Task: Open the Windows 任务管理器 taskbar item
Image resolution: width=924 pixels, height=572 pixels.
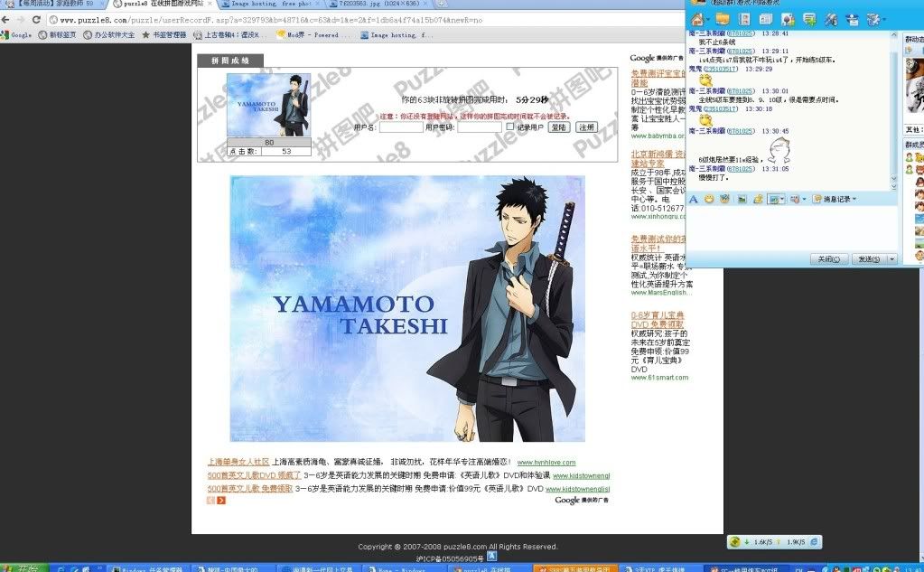Action: [146, 568]
